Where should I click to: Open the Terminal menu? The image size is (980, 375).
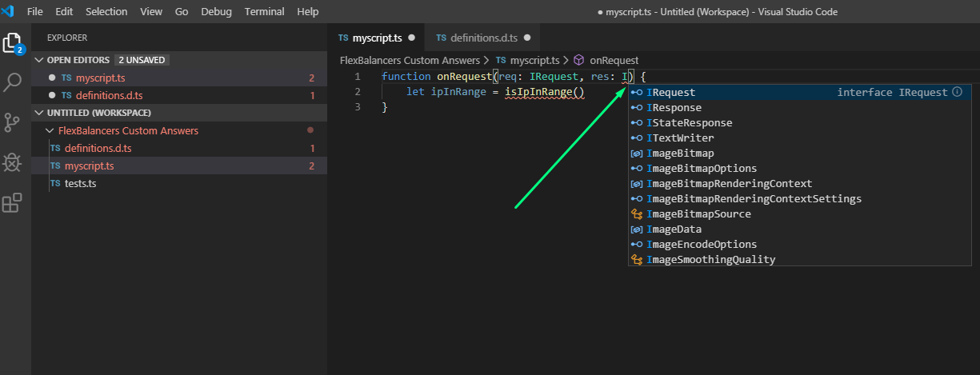262,12
